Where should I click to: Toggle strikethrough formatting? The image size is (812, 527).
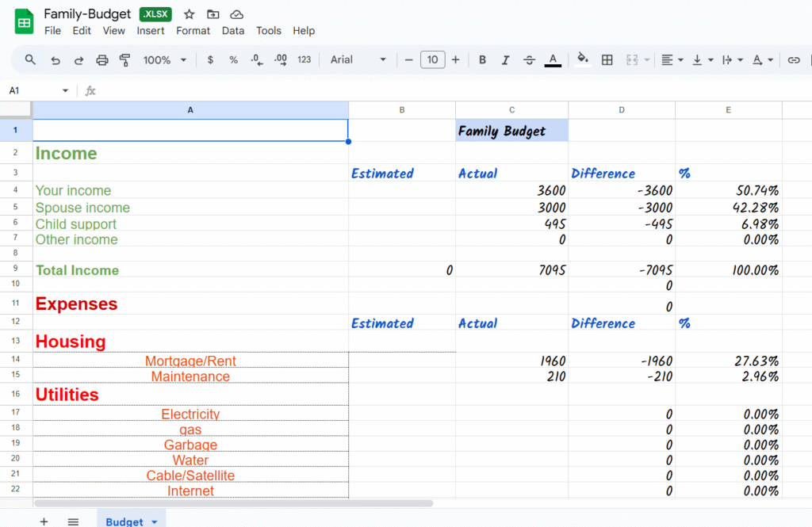tap(529, 60)
